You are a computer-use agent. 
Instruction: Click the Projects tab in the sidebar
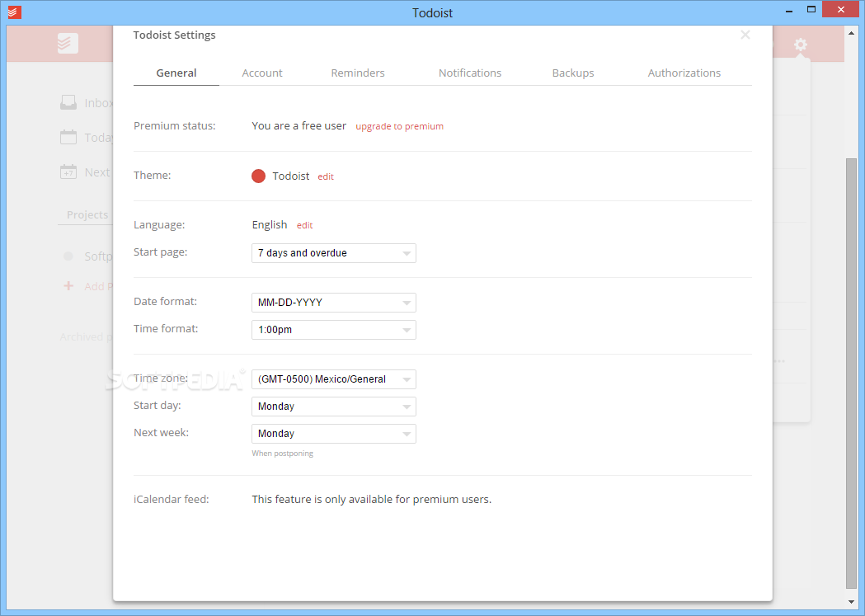pos(87,214)
